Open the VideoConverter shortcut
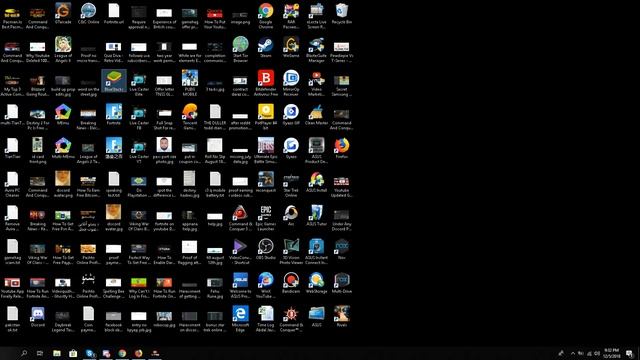This screenshot has width=640, height=360. point(240,252)
